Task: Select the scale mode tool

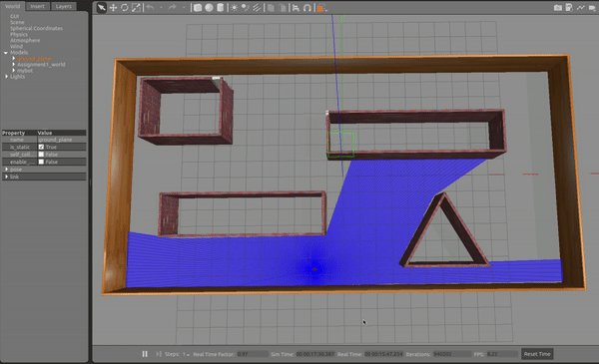Action: [136, 8]
